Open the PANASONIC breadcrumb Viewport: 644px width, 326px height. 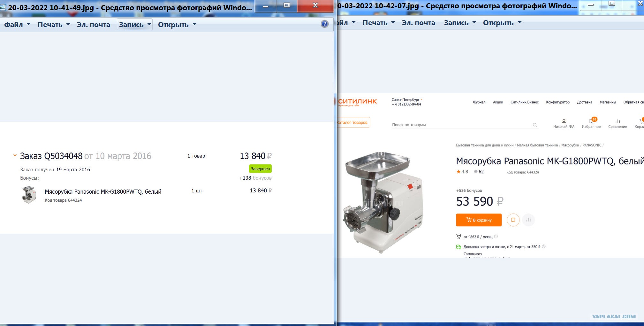(592, 145)
